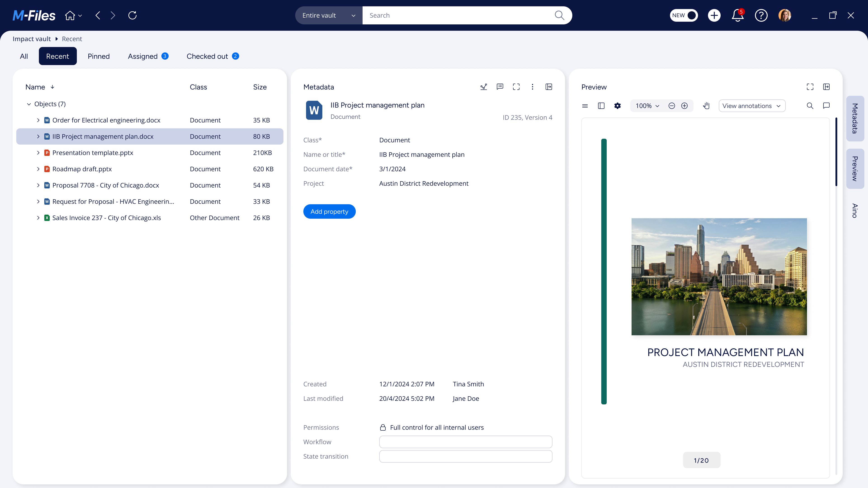Toggle preview sidebar panel icon
Viewport: 868px width, 488px height.
tap(601, 106)
